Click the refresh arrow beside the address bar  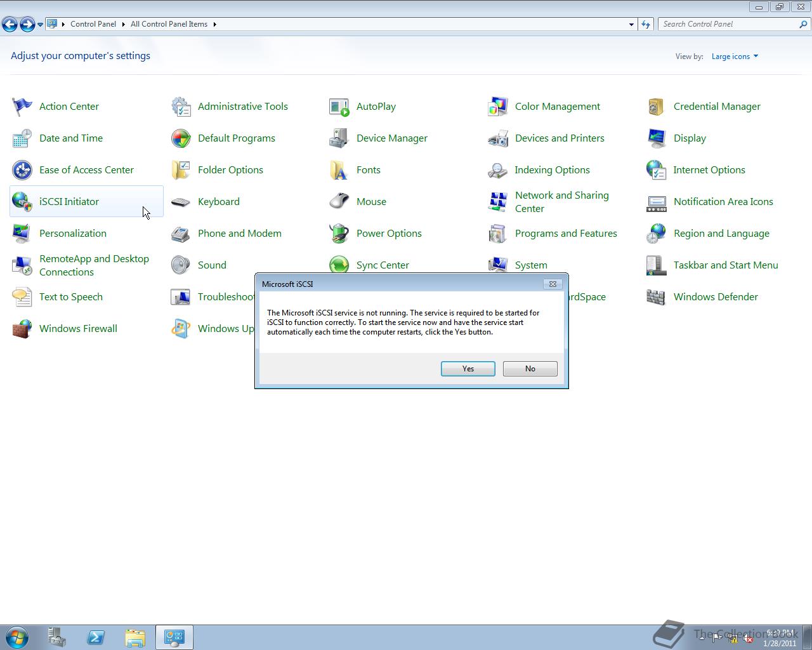[645, 24]
